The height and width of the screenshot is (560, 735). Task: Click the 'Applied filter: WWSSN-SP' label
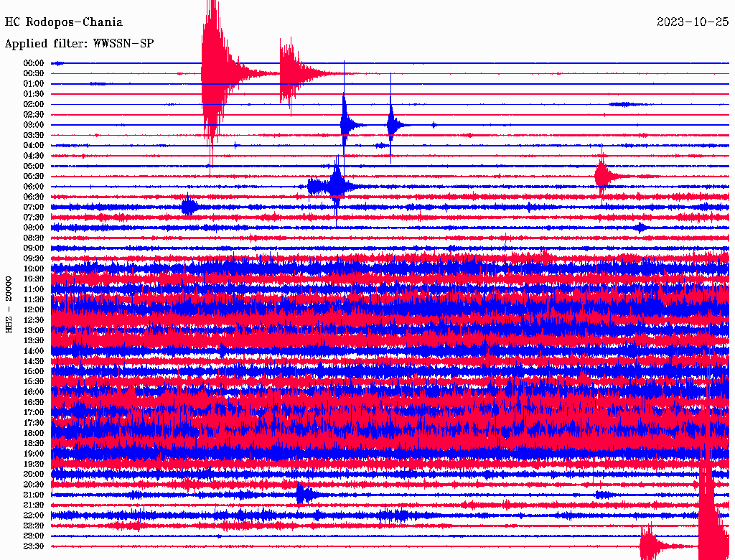[x=79, y=44]
